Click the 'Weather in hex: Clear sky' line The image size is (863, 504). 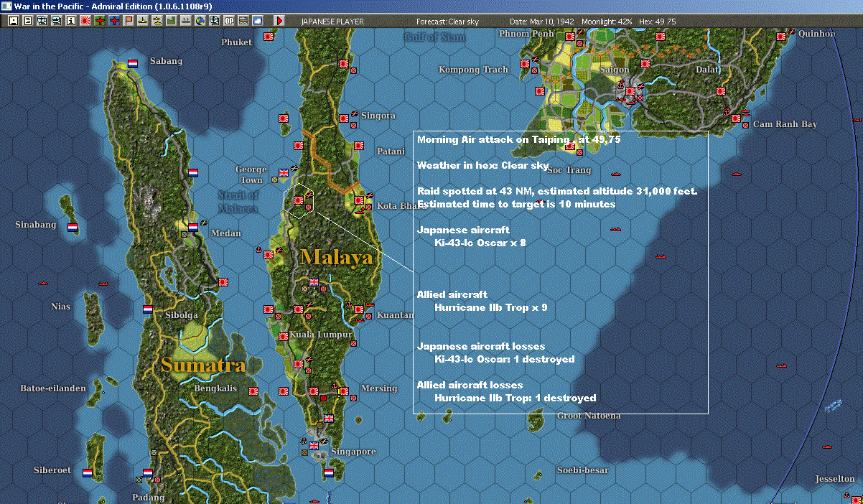tap(483, 165)
